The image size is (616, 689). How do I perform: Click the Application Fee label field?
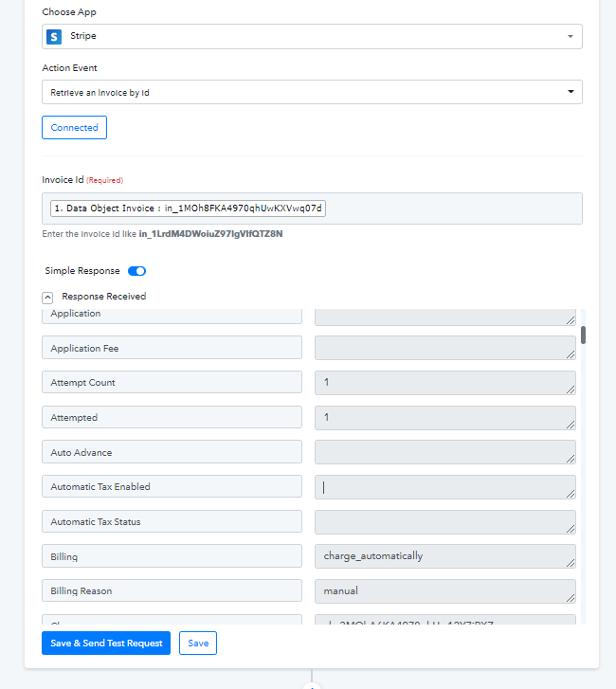[172, 348]
